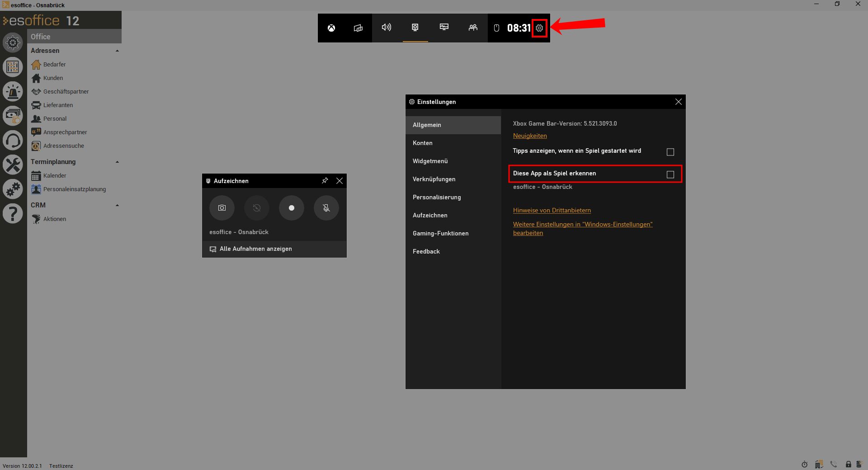Close the Aufzeichnen widget
Viewport: 868px width, 470px height.
[340, 181]
